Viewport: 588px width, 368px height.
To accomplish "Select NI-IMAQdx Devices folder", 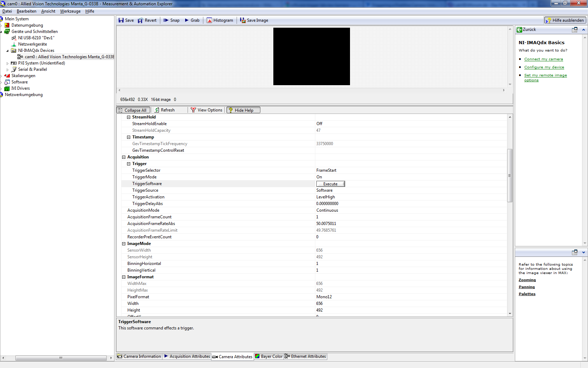I will pyautogui.click(x=36, y=50).
